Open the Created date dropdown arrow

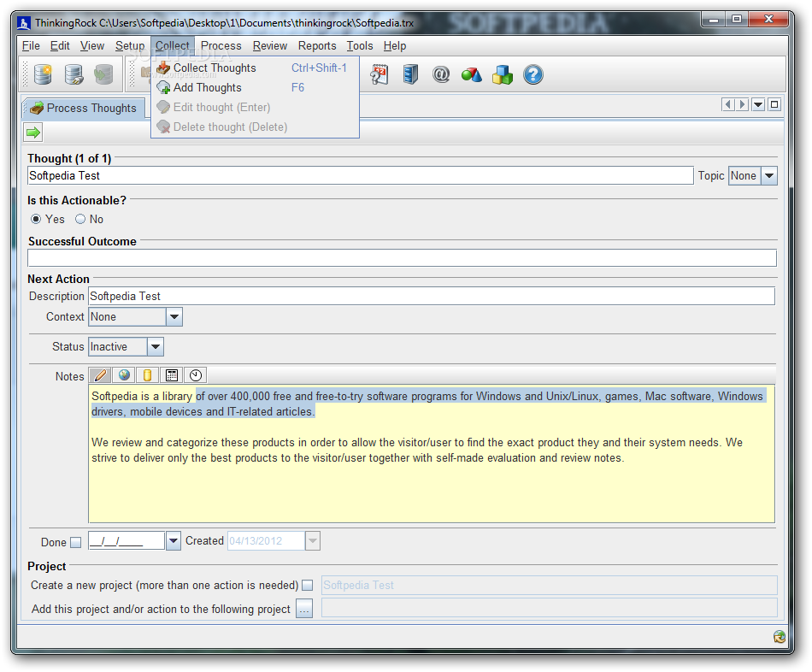click(x=312, y=541)
